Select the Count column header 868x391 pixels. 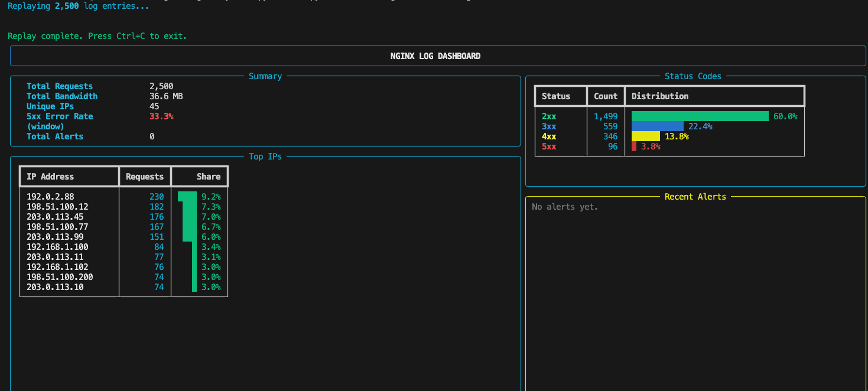606,96
